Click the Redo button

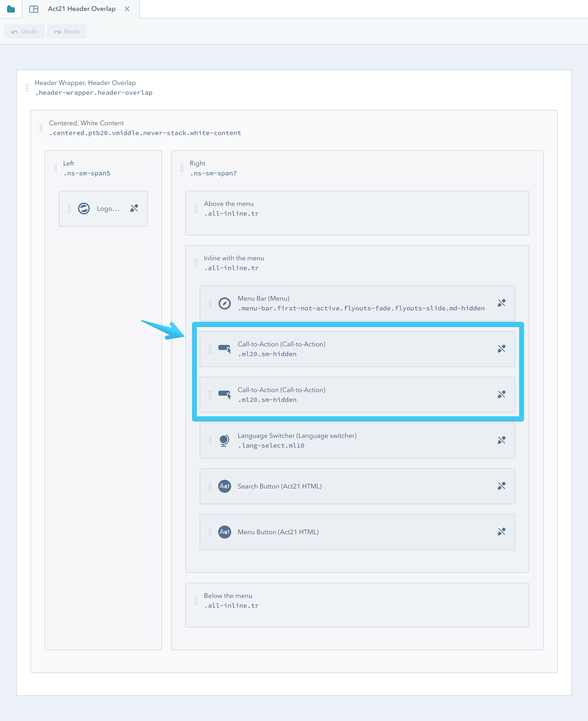tap(67, 31)
